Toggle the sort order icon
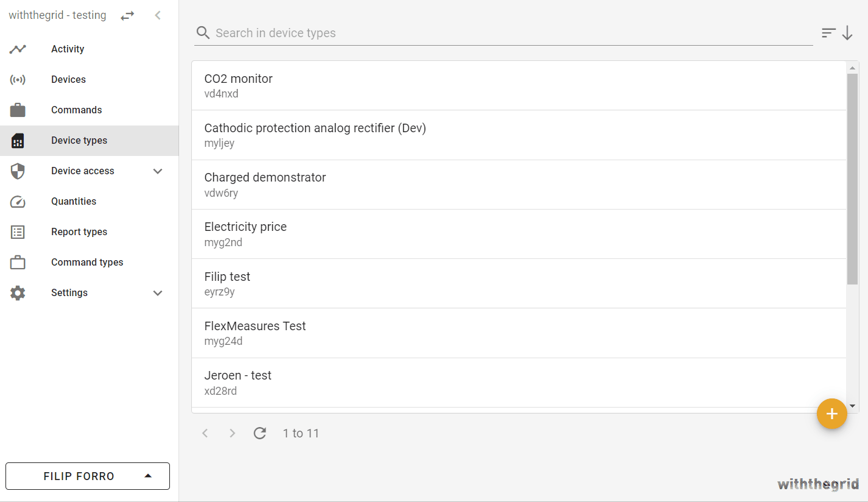868x502 pixels. (837, 34)
